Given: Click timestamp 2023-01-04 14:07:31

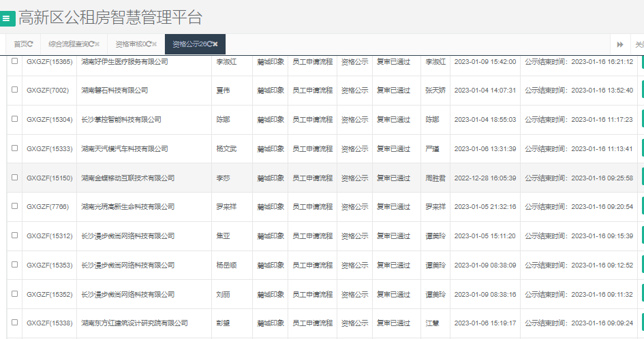Looking at the screenshot, I should pos(485,91).
